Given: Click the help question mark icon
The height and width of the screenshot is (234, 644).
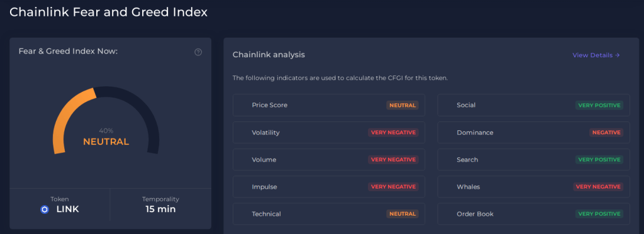Looking at the screenshot, I should (x=198, y=52).
